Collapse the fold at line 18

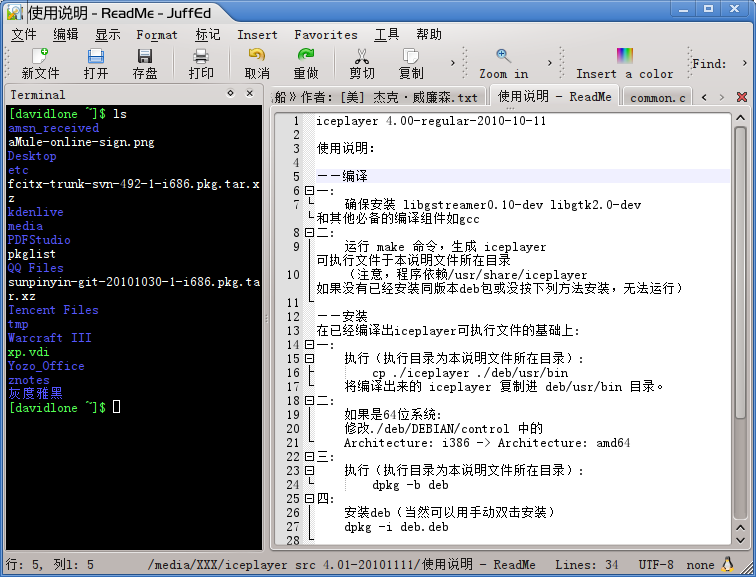(x=310, y=401)
